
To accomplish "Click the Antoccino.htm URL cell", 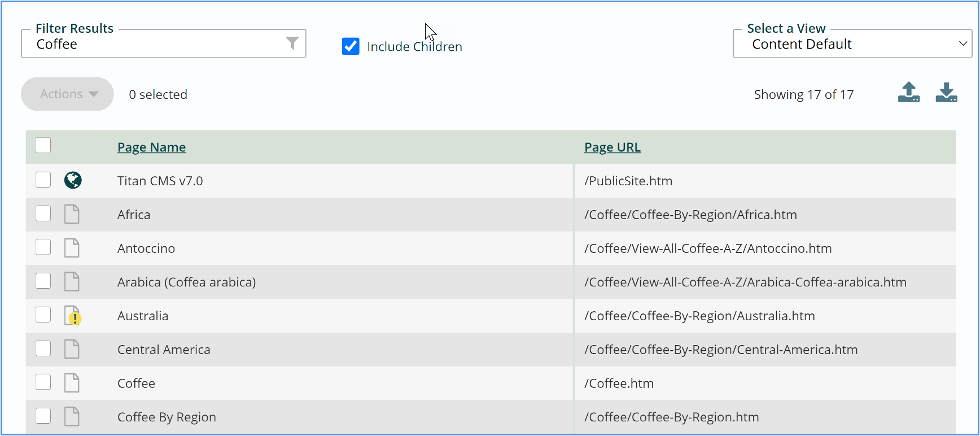I will tap(708, 248).
